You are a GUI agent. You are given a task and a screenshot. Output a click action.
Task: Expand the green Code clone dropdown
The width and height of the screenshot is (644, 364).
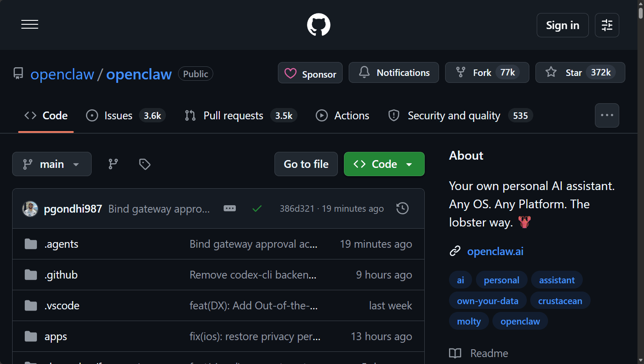coord(384,164)
